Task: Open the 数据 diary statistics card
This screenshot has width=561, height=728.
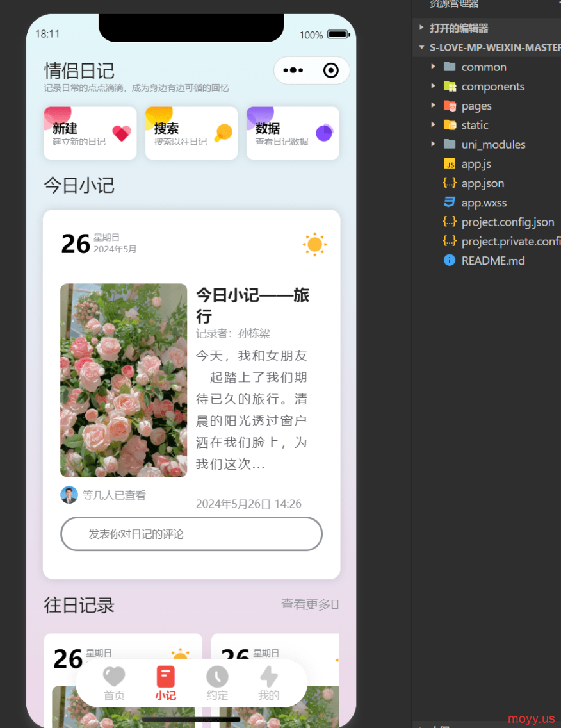Action: pyautogui.click(x=293, y=133)
